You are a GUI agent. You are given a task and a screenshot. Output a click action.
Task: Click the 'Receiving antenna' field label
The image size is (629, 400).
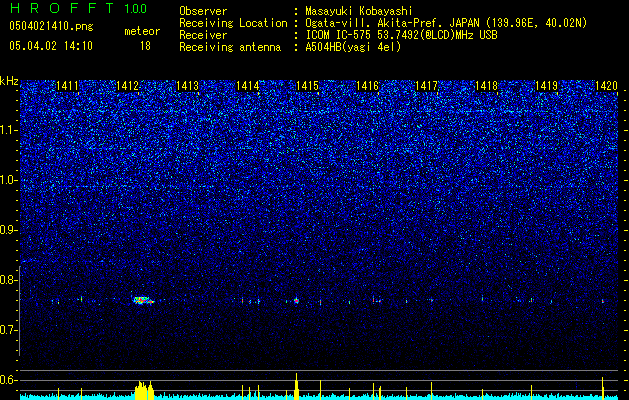[230, 47]
